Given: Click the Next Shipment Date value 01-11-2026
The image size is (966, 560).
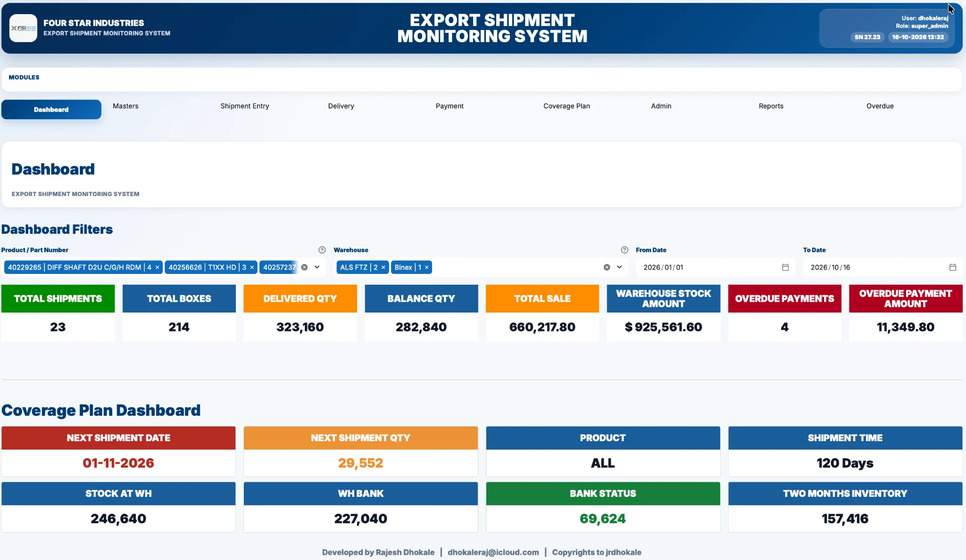Looking at the screenshot, I should point(118,463).
